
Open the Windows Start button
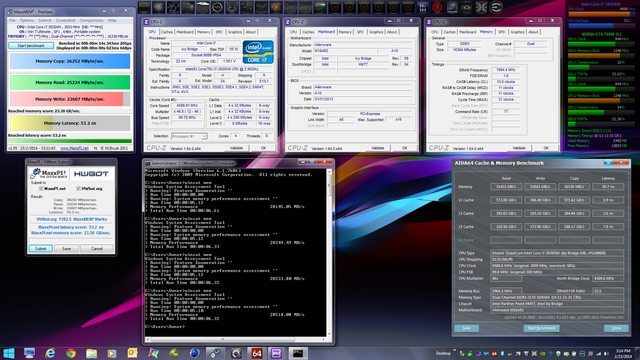click(x=9, y=353)
